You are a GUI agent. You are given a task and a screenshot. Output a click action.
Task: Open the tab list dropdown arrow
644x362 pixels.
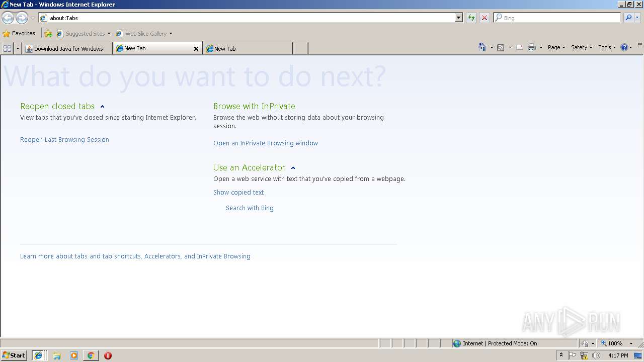click(x=18, y=48)
